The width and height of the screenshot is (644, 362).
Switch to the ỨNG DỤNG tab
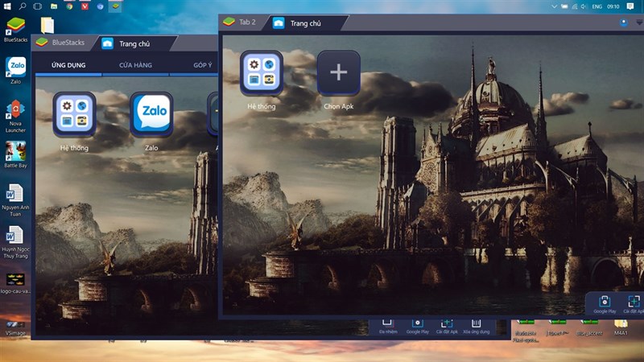(68, 64)
